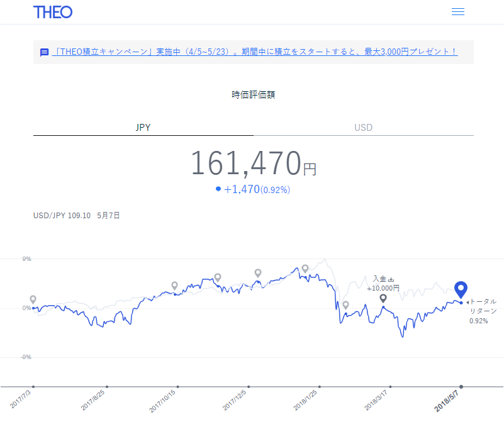504x422 pixels.
Task: Click the gray pin marker above the 2018/1/25 peak
Action: (305, 268)
